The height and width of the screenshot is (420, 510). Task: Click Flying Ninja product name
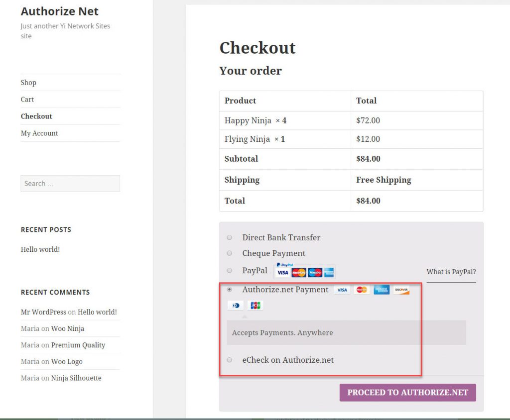pyautogui.click(x=247, y=139)
